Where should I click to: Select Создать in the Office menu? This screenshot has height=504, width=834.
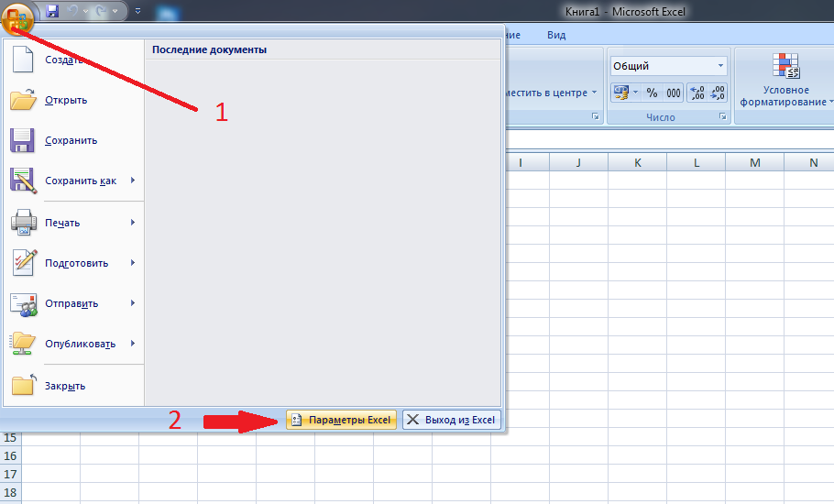(64, 60)
